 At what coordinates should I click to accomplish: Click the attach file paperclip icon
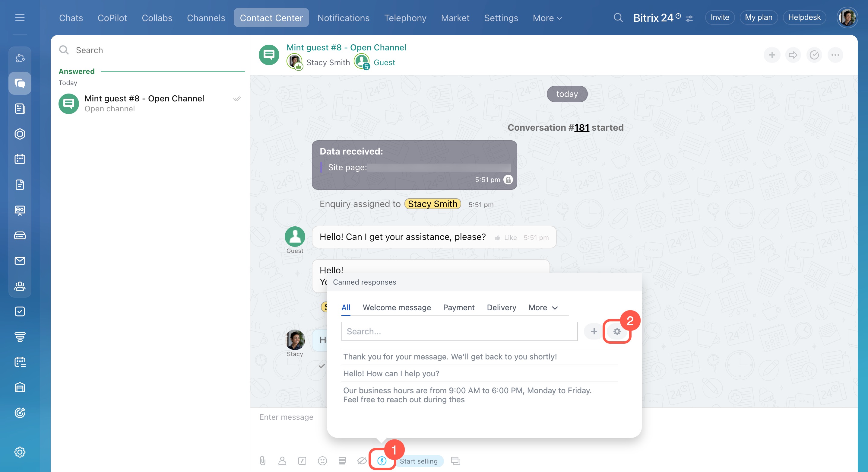(262, 461)
